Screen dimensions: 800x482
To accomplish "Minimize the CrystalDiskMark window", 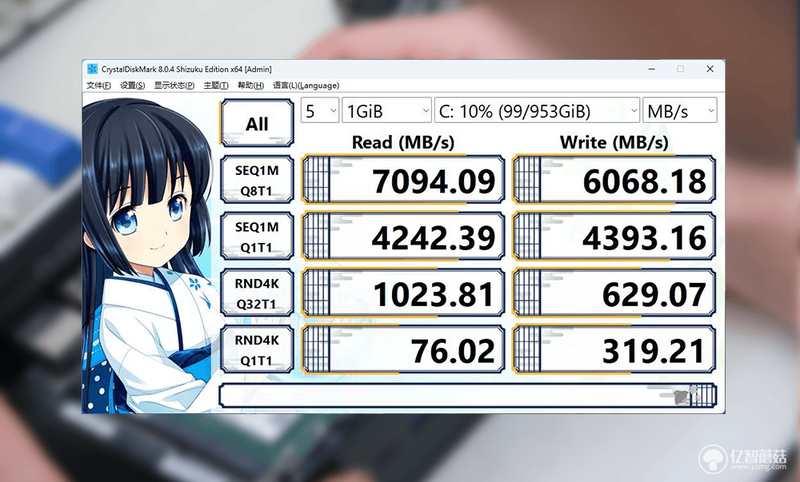I will tap(652, 69).
